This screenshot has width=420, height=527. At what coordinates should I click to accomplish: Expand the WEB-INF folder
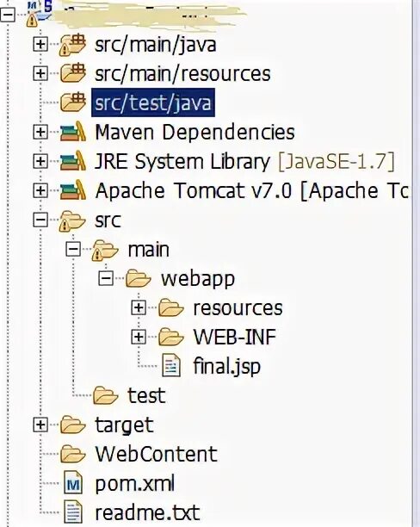click(x=139, y=337)
